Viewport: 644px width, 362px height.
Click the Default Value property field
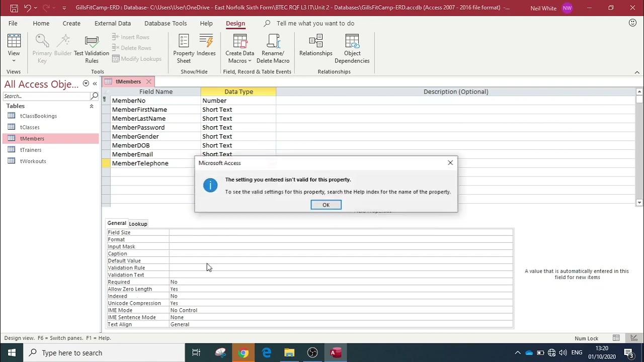coord(341,260)
